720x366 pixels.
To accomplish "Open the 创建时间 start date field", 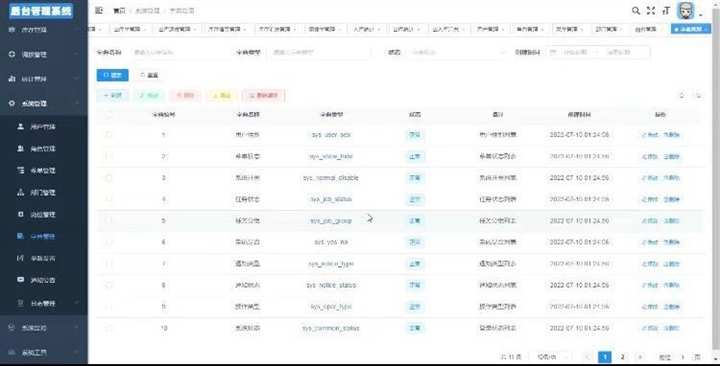I will 575,52.
